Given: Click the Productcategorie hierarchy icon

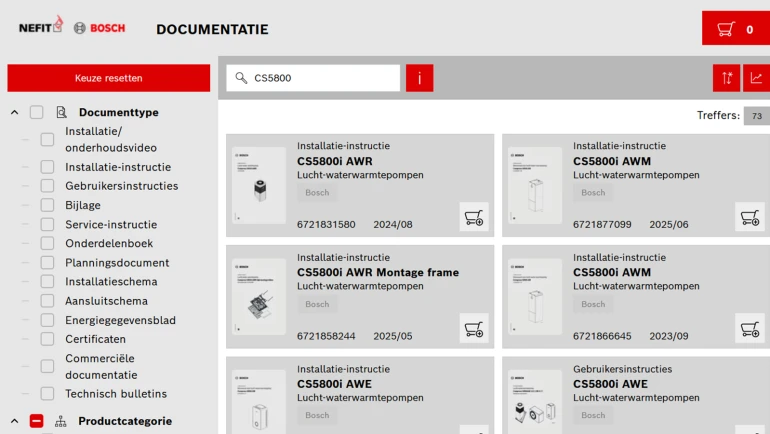Looking at the screenshot, I should click(x=60, y=421).
